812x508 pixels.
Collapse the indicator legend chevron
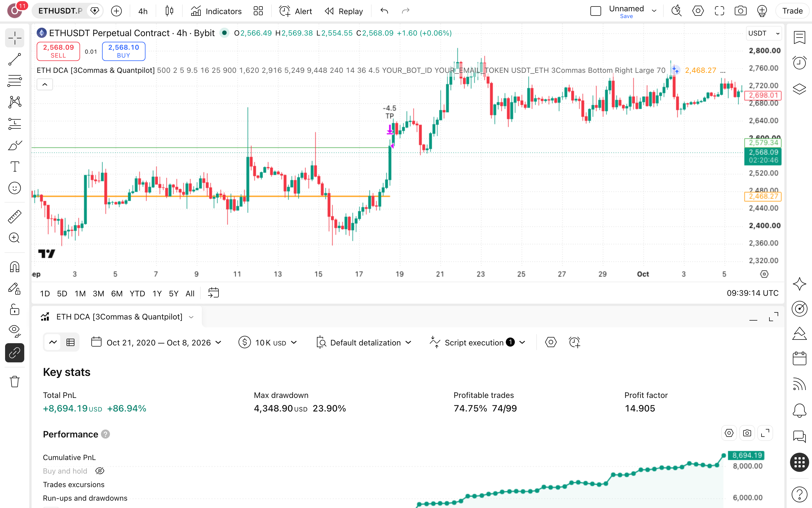point(45,85)
